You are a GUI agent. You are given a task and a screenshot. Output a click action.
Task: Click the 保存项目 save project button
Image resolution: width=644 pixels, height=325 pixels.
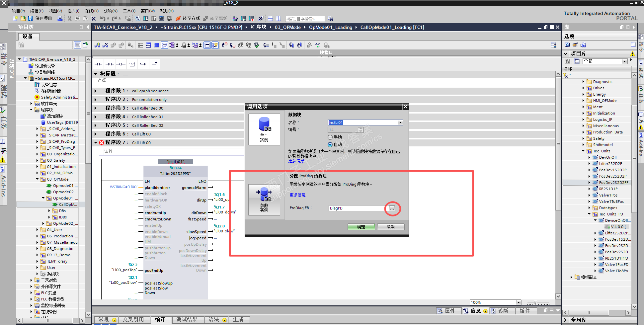(40, 19)
